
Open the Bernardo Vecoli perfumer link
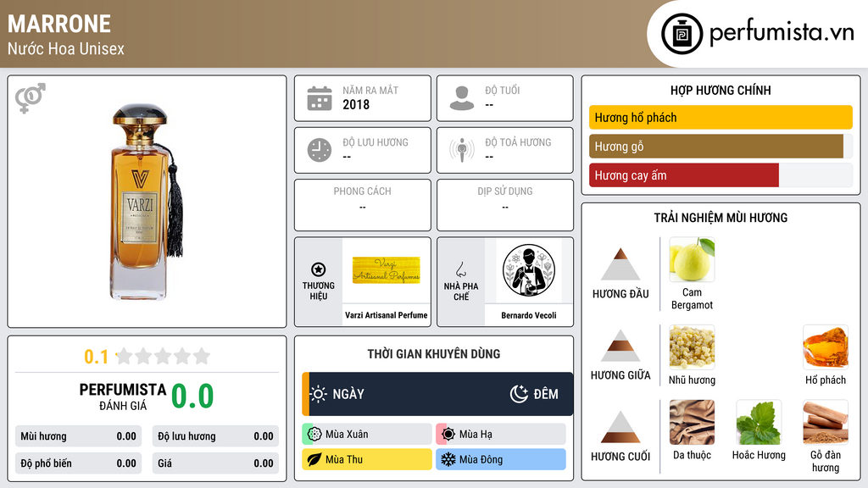click(x=529, y=315)
